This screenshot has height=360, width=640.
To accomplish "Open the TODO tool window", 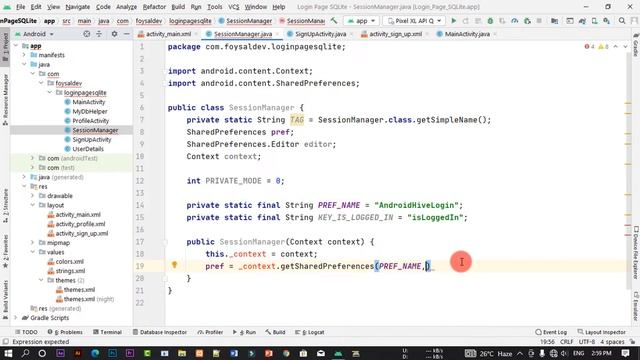I will [x=26, y=332].
